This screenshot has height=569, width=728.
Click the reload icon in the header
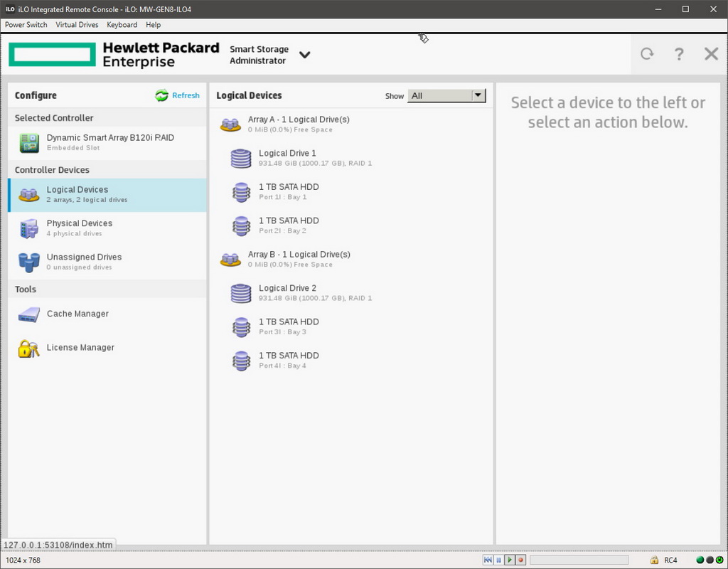647,54
